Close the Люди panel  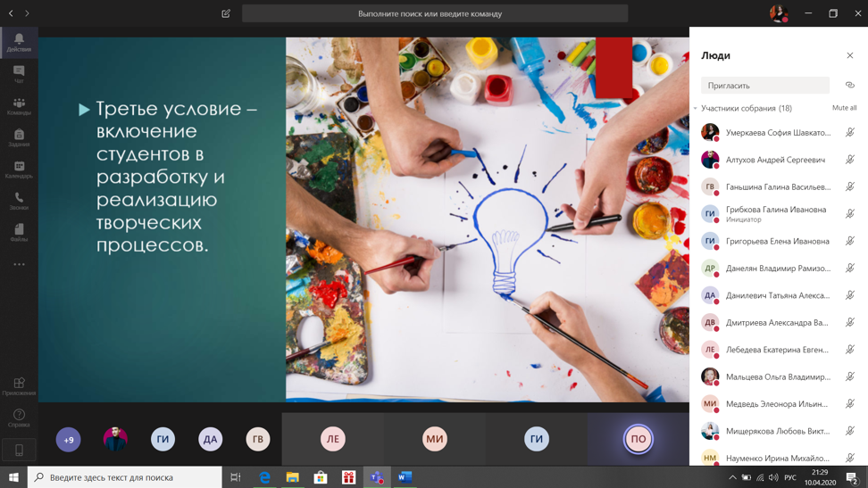click(x=849, y=55)
